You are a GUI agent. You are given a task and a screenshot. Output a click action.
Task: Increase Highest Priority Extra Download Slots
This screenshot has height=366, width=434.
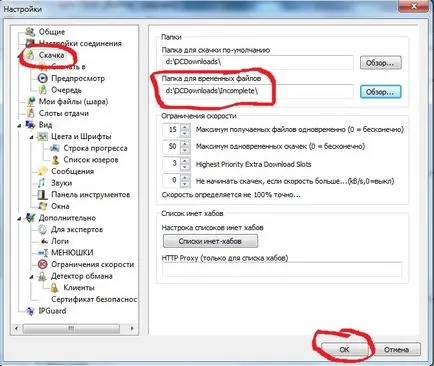click(x=185, y=161)
